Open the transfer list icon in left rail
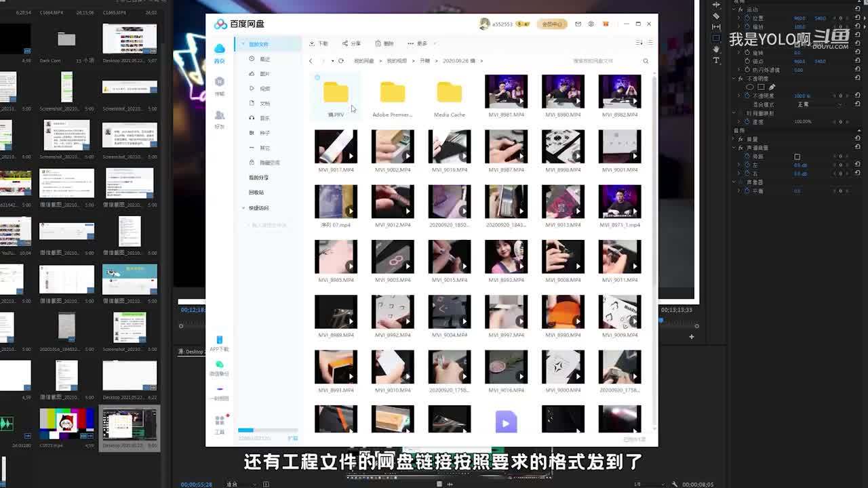 [x=219, y=82]
